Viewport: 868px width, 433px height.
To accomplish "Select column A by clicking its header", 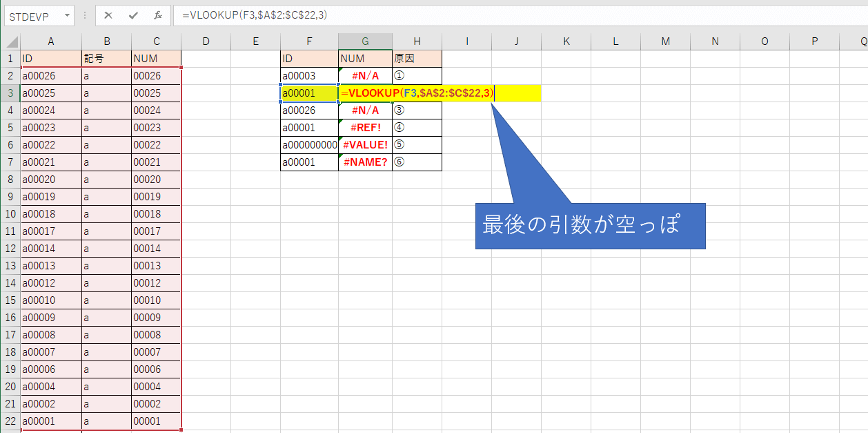I will [51, 41].
